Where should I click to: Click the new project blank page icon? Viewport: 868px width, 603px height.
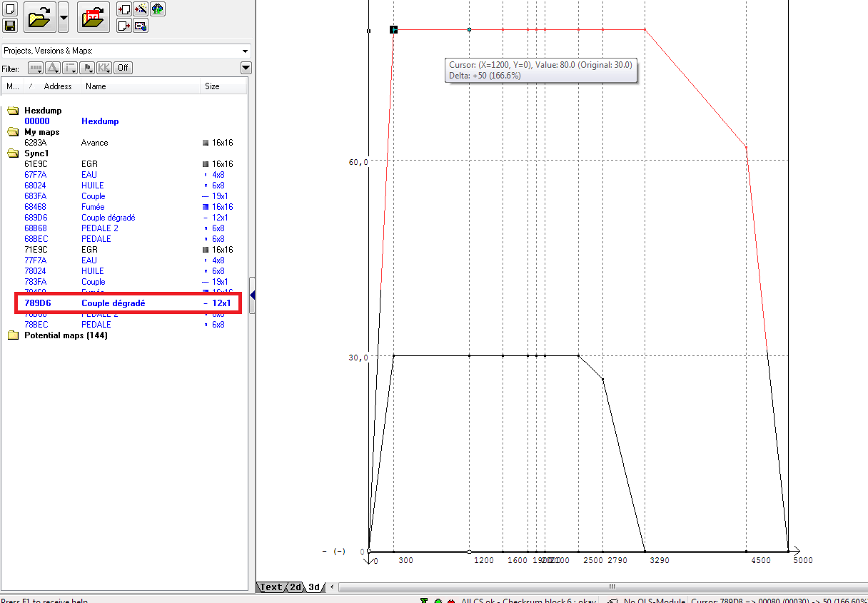tap(10, 9)
